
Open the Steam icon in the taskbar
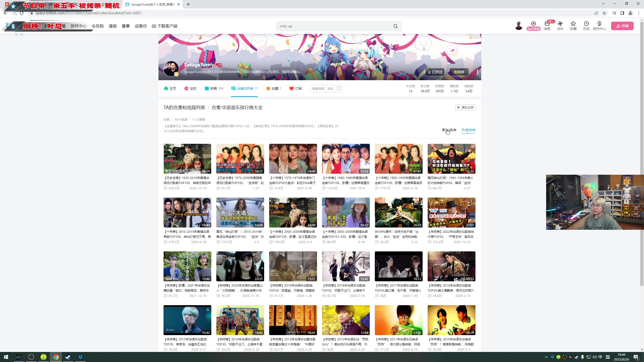68,357
